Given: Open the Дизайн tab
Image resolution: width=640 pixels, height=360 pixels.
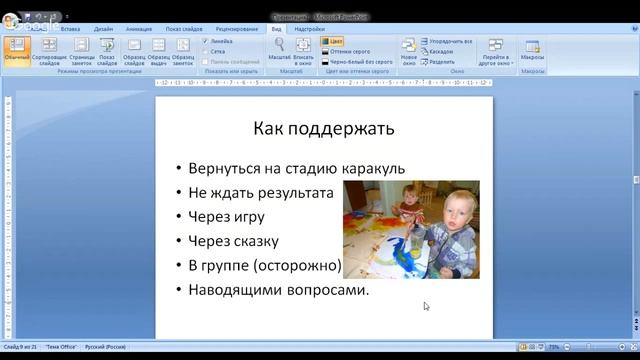Looking at the screenshot, I should [103, 29].
